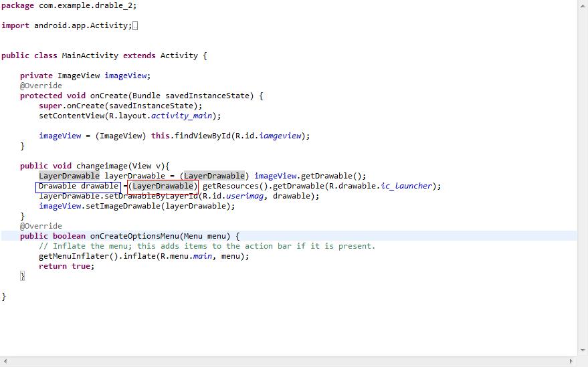This screenshot has width=588, height=367.
Task: Click the MainActivity class name
Action: click(90, 55)
